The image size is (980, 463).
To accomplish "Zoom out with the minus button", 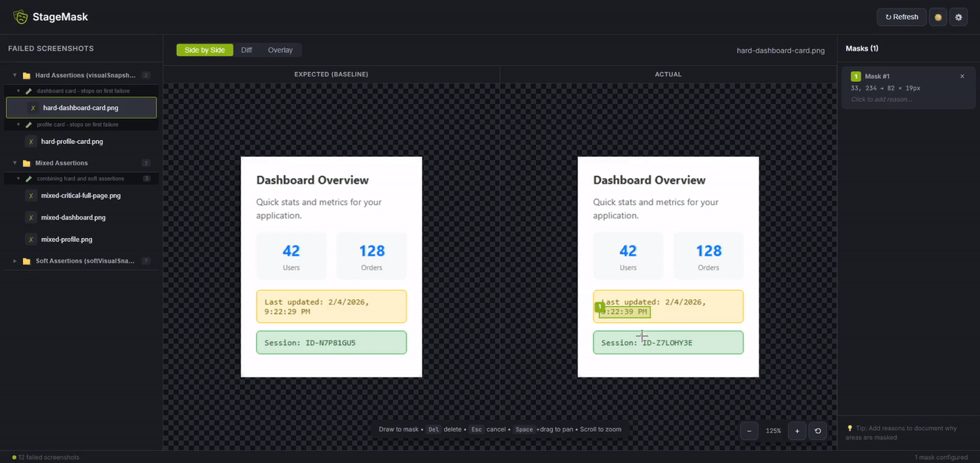I will [x=749, y=431].
